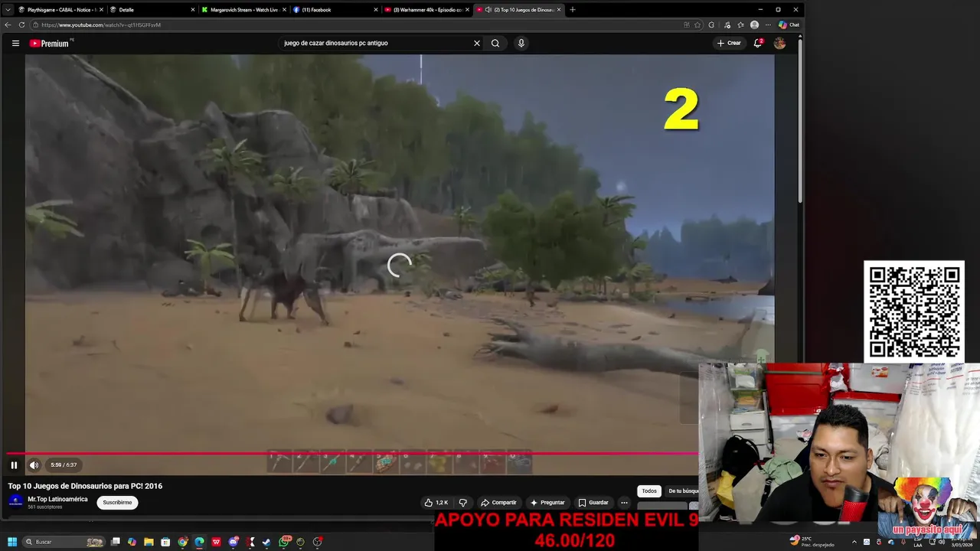Open the Steam taskbar icon
The image size is (980, 551).
pyautogui.click(x=266, y=542)
